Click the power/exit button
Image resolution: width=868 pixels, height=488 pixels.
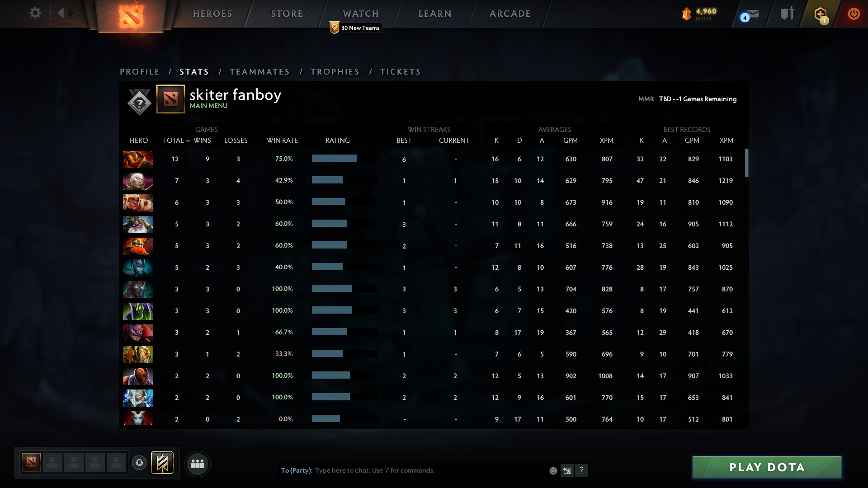[854, 14]
